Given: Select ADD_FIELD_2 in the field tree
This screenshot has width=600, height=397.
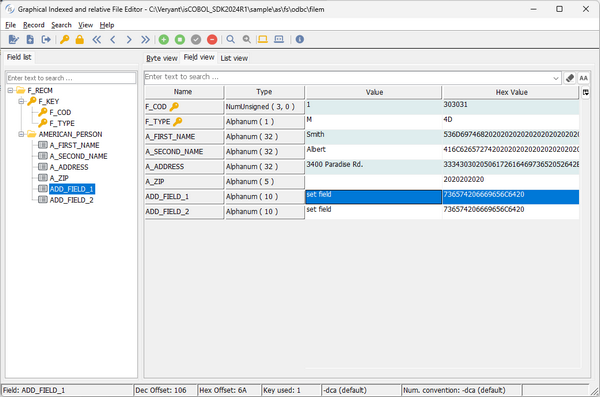Looking at the screenshot, I should [72, 200].
